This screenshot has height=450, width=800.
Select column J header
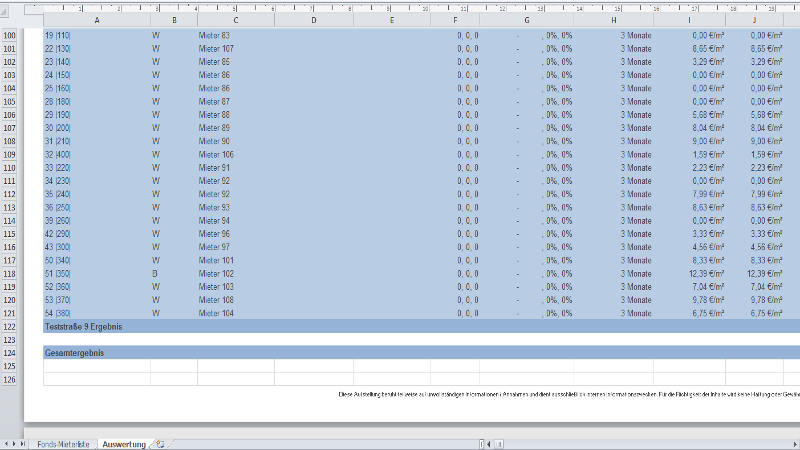click(755, 20)
